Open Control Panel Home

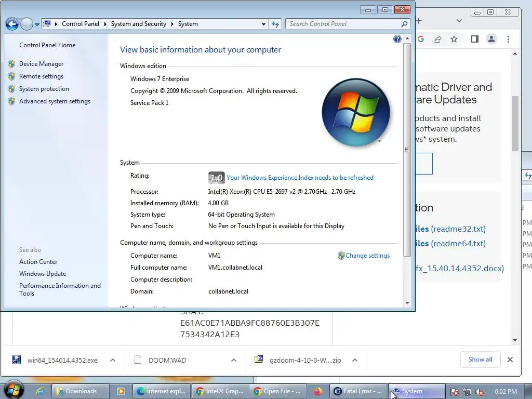coord(47,45)
